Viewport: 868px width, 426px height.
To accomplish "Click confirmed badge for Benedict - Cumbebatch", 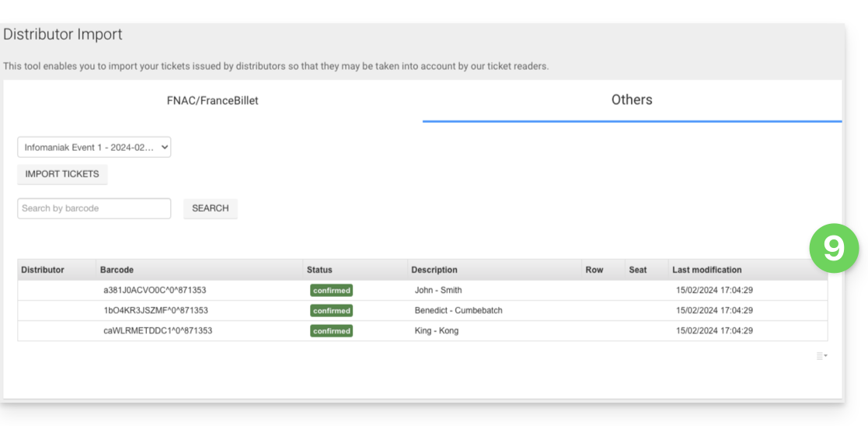I will pos(331,311).
